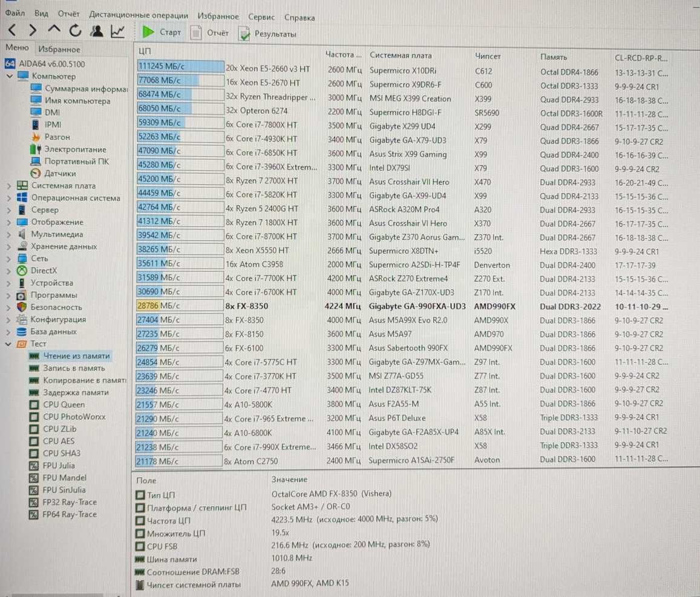
Task: Select IPMI tree item
Action: [x=47, y=124]
